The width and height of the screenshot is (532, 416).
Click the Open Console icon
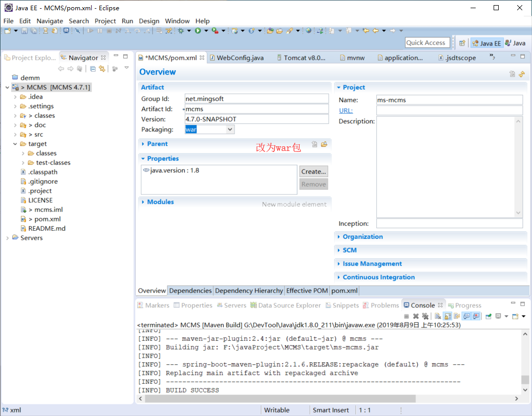[516, 316]
